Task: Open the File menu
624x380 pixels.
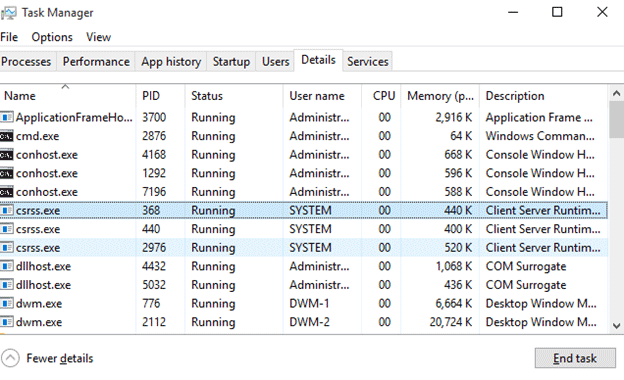Action: (x=9, y=37)
